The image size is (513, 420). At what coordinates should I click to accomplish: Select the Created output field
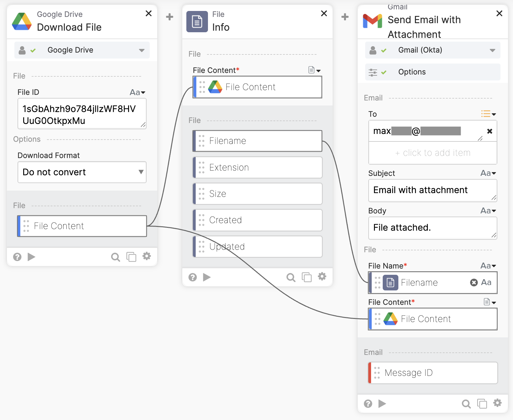(x=257, y=220)
